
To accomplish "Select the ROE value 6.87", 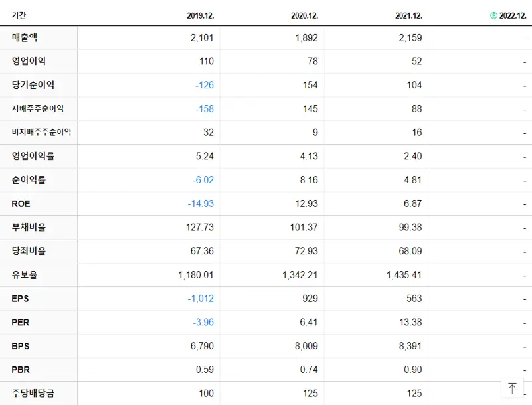I will click(x=413, y=204).
